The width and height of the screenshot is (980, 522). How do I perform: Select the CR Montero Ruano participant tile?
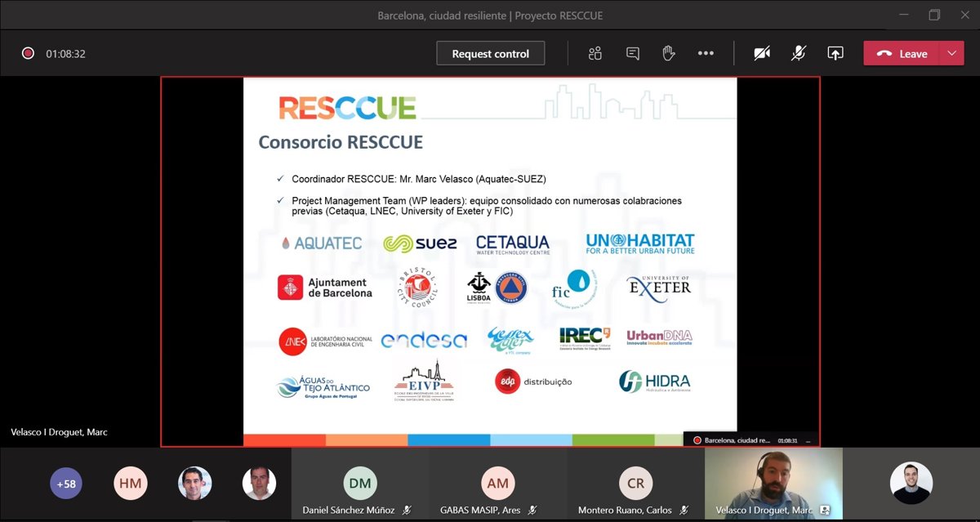[x=635, y=483]
